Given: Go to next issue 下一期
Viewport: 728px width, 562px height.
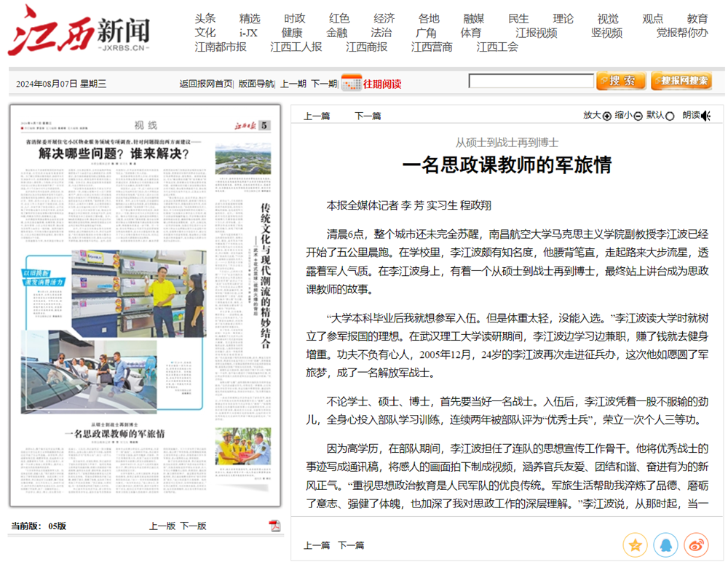Looking at the screenshot, I should click(x=324, y=84).
